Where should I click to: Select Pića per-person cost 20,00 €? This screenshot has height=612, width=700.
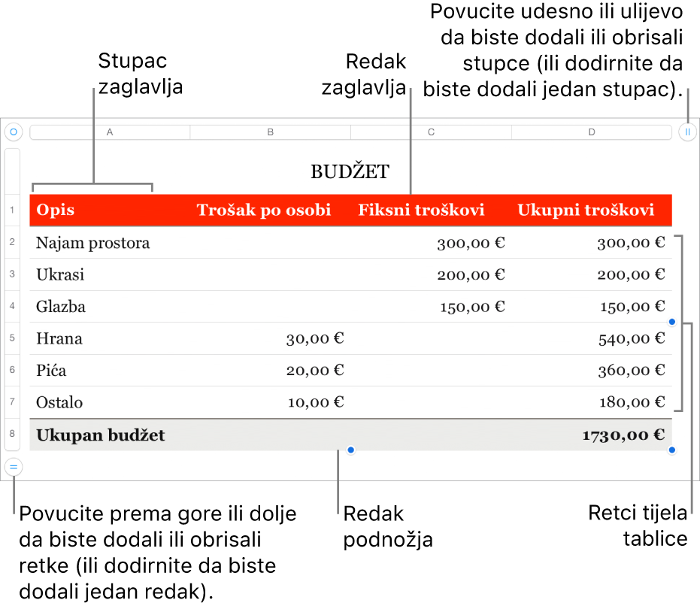271,370
